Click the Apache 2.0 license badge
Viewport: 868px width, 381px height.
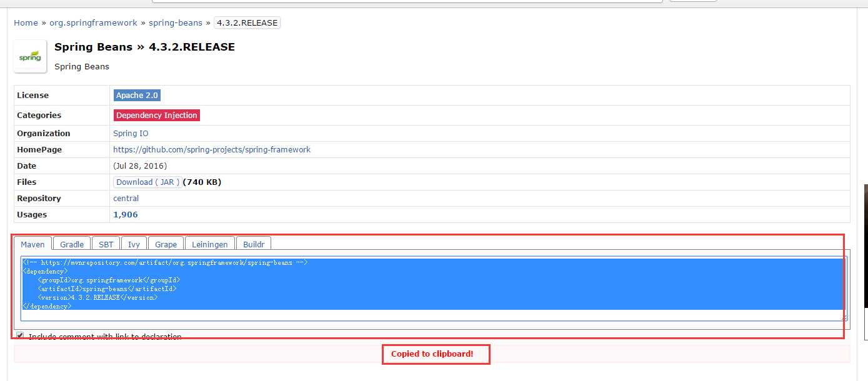[x=137, y=96]
